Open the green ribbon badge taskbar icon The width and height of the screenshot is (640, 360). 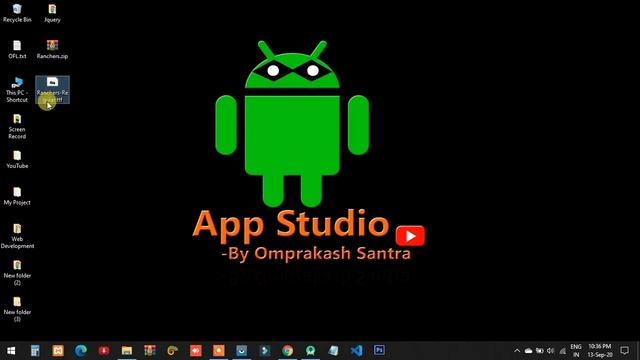click(310, 351)
